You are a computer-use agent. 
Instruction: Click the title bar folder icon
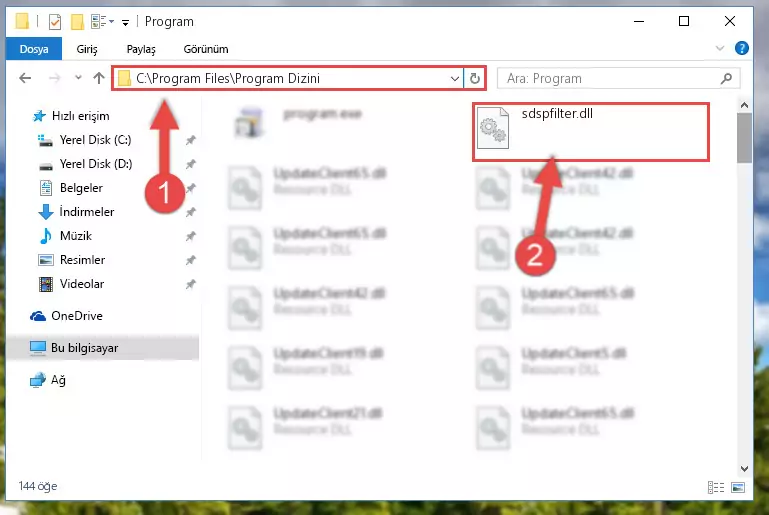coord(22,22)
